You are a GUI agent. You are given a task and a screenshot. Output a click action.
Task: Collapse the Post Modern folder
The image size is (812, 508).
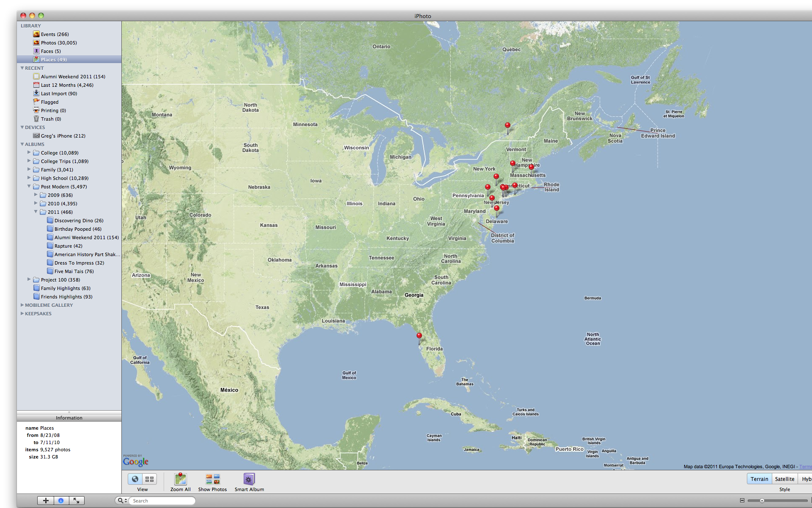29,186
